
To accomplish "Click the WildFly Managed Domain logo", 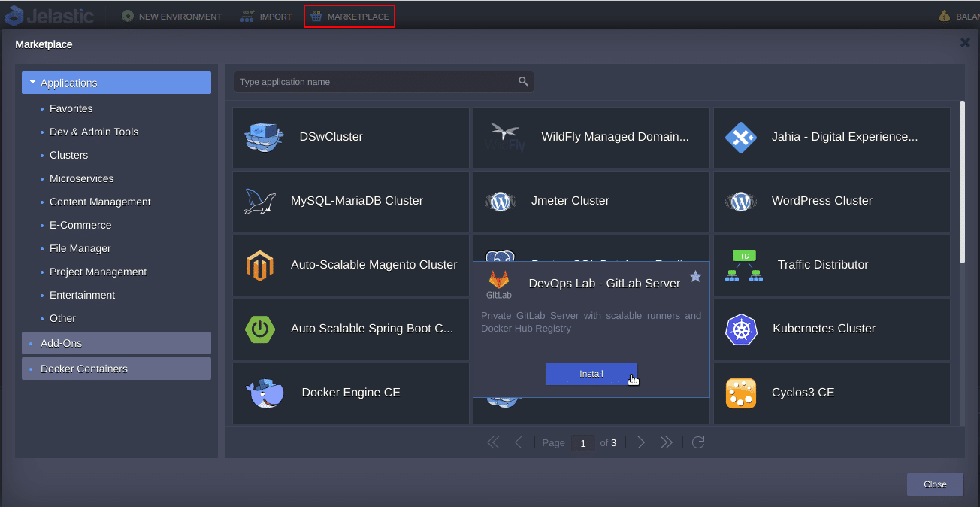I will tap(505, 137).
